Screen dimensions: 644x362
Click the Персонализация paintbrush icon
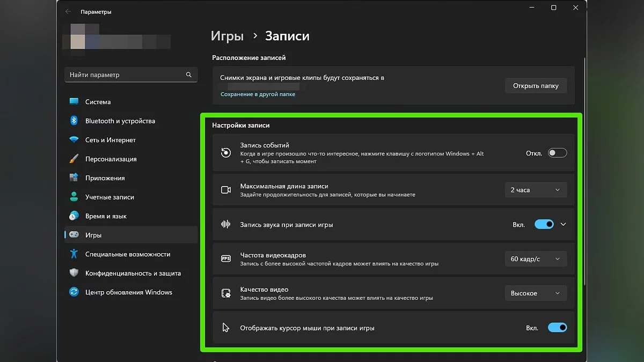pyautogui.click(x=74, y=159)
